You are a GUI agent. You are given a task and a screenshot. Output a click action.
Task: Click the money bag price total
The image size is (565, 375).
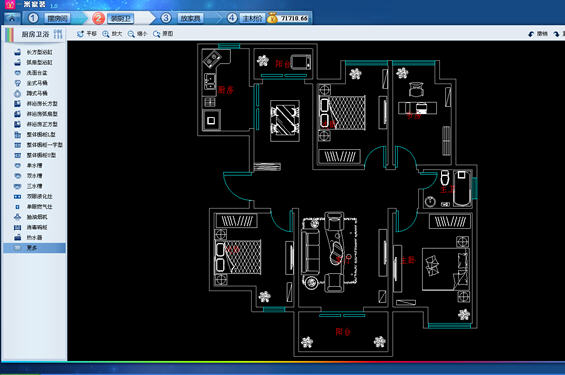point(289,18)
